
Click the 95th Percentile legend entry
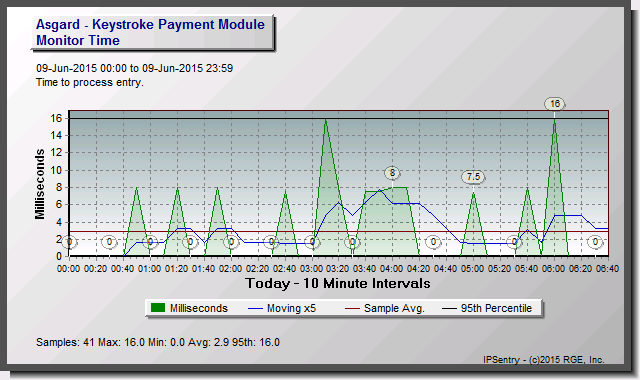[487, 308]
